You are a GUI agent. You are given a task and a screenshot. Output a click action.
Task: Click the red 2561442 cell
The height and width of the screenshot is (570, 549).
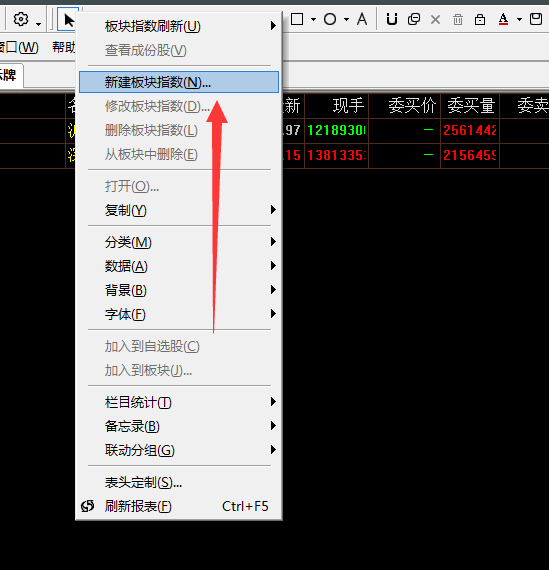[x=470, y=130]
